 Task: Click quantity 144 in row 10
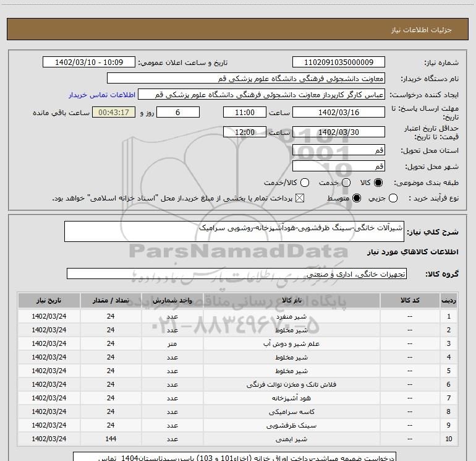pyautogui.click(x=111, y=439)
